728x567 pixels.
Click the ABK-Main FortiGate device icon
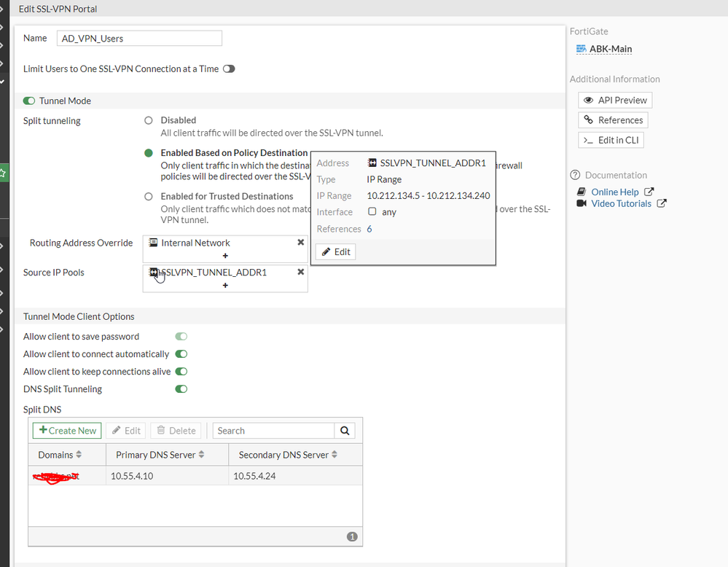(x=581, y=49)
